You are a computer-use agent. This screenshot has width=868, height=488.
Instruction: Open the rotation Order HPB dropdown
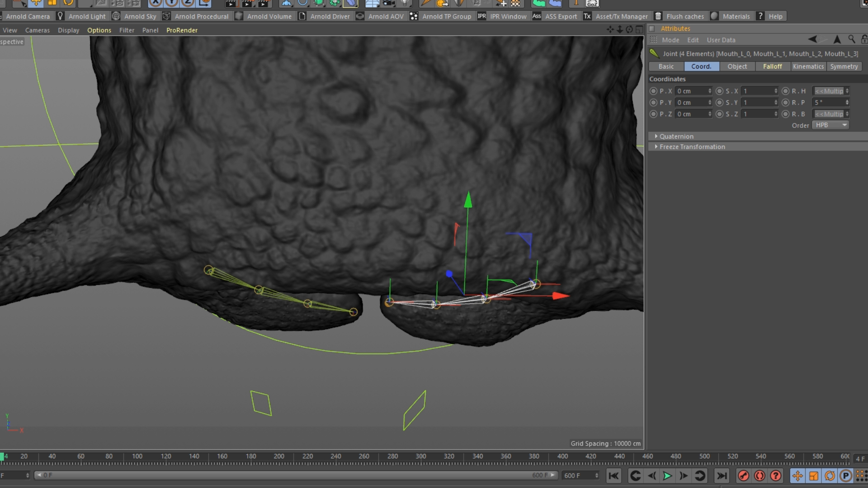coord(830,125)
